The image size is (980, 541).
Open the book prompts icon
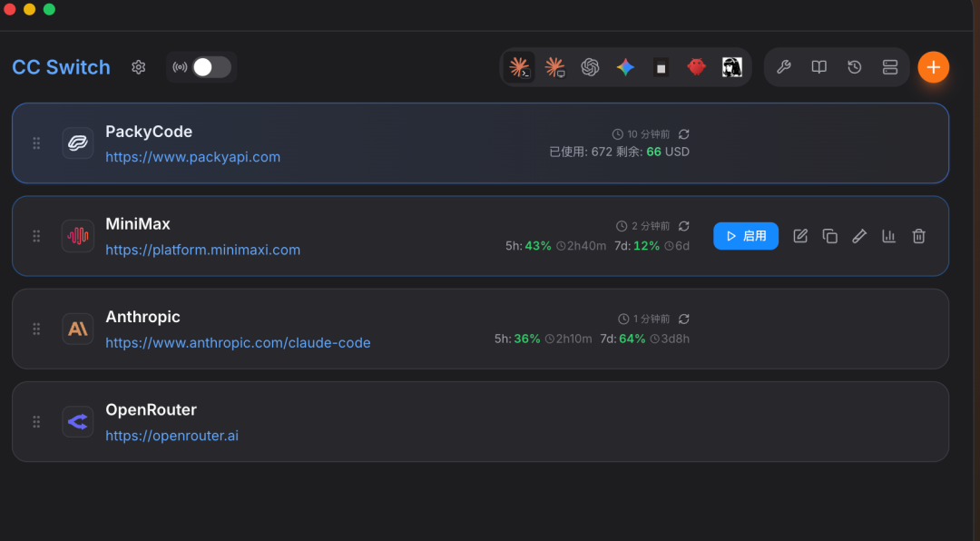818,67
